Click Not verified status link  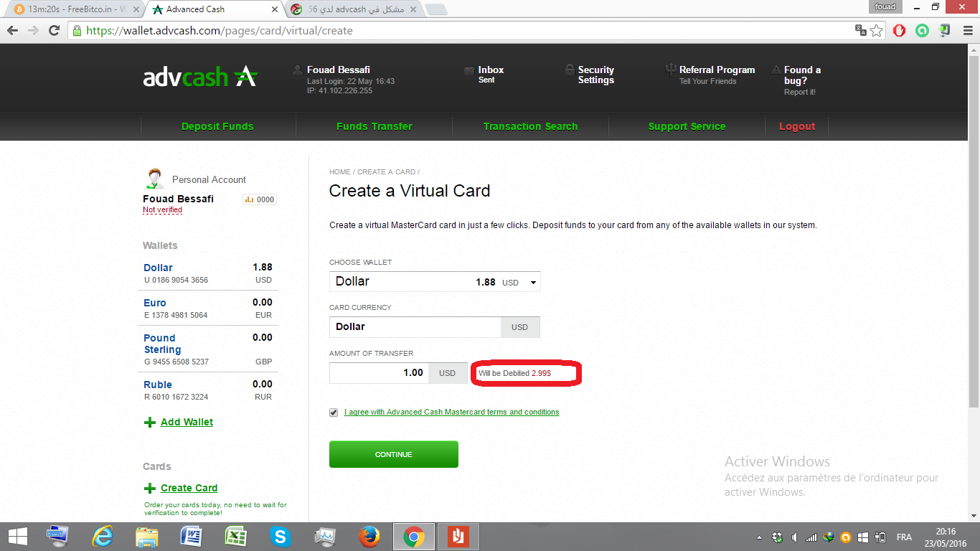click(162, 210)
